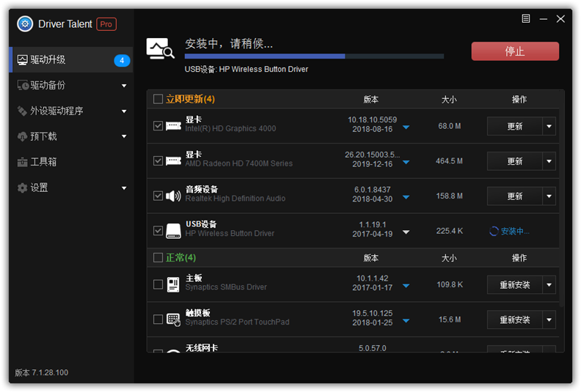Check the Synaptics SMBus Driver checkbox

point(158,284)
